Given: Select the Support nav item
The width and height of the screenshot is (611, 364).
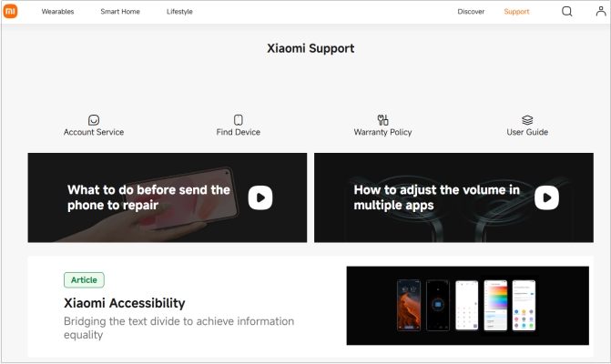Looking at the screenshot, I should (x=516, y=12).
